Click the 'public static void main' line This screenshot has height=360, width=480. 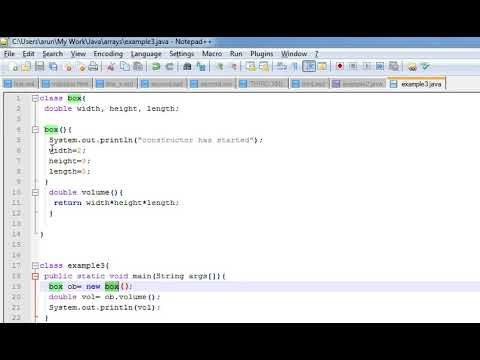(135, 276)
